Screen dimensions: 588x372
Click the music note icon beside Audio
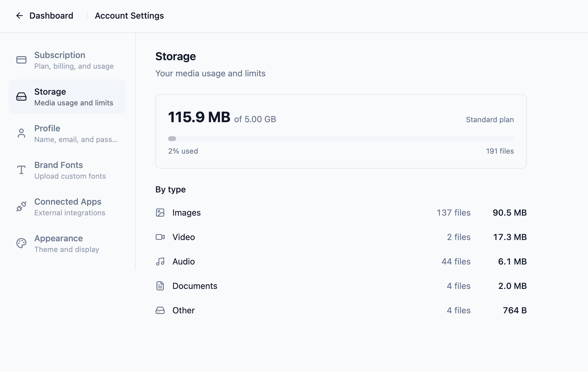160,261
